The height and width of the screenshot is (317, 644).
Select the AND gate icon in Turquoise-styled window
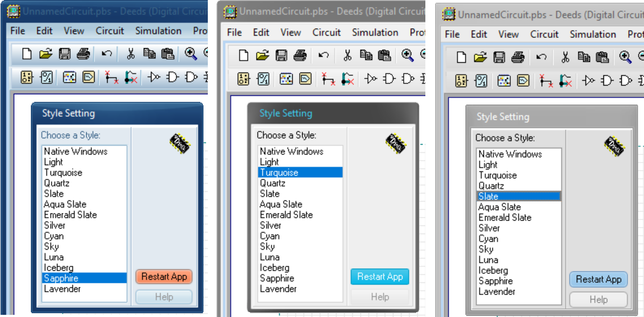coord(389,79)
